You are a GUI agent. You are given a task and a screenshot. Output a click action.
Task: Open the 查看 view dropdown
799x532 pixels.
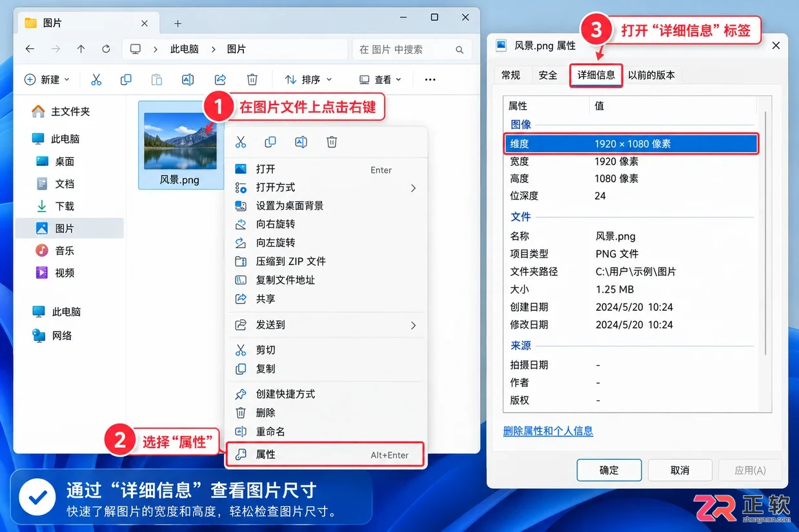380,79
